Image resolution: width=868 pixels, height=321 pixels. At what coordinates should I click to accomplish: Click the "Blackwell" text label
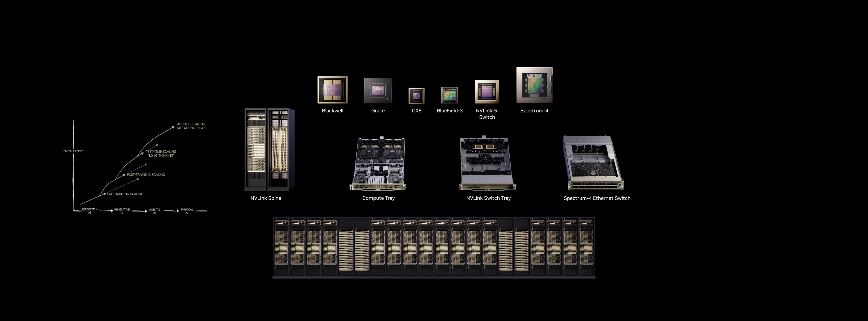[x=332, y=110]
